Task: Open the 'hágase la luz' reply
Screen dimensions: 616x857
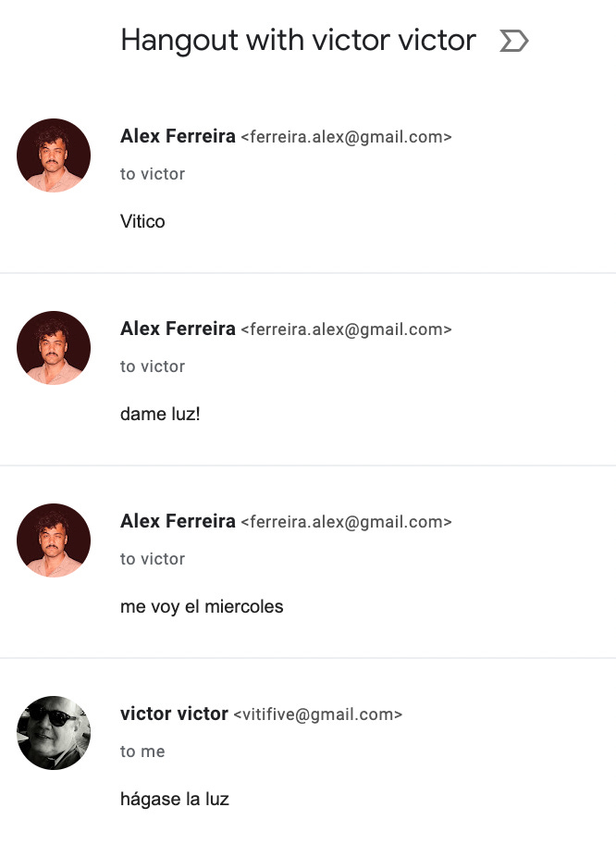Action: click(x=175, y=799)
